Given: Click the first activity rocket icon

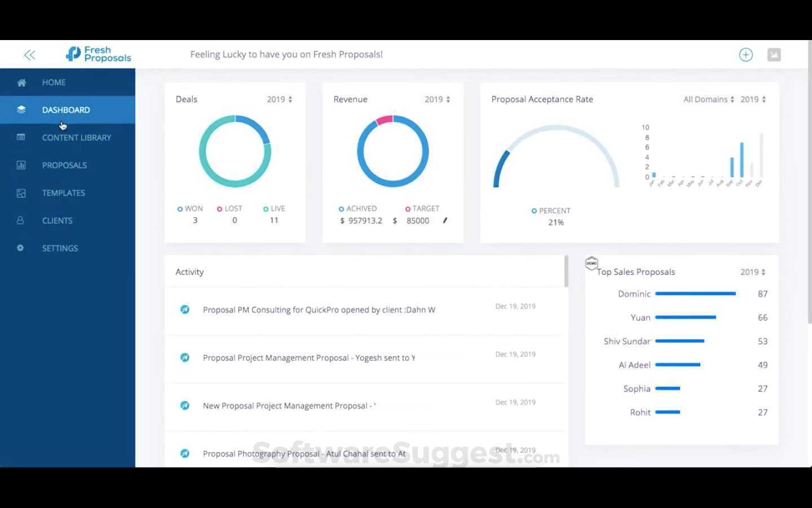Looking at the screenshot, I should (184, 309).
